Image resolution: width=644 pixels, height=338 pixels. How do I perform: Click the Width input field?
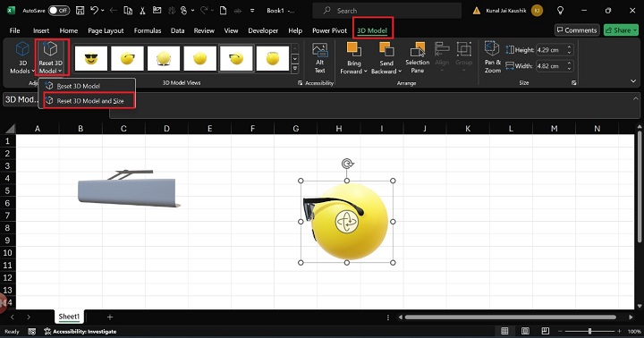pos(551,65)
